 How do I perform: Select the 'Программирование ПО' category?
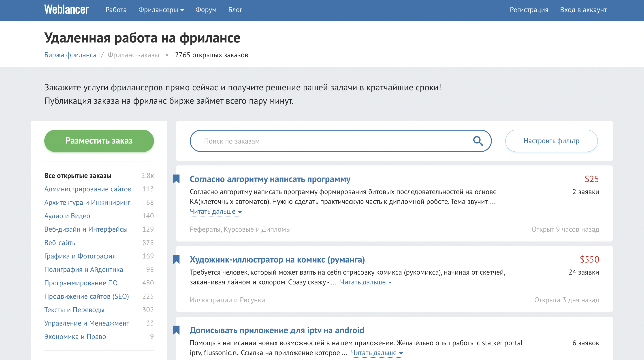[x=81, y=283]
